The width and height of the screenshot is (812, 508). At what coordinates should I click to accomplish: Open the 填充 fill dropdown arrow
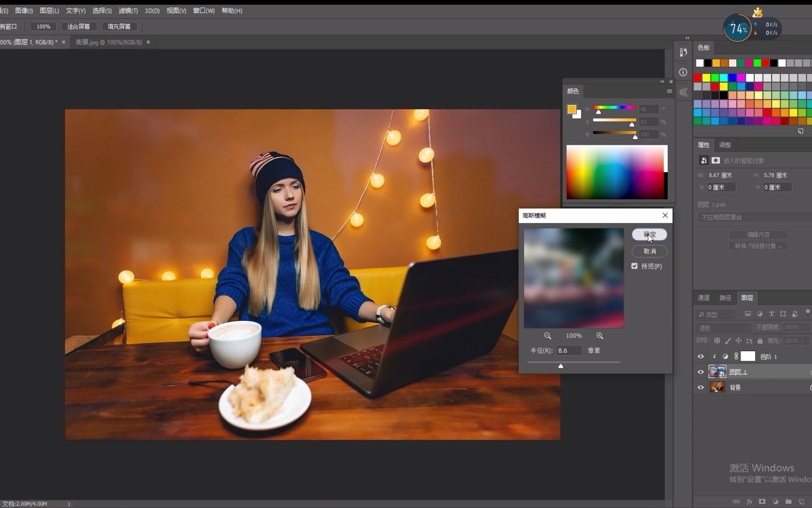click(806, 341)
